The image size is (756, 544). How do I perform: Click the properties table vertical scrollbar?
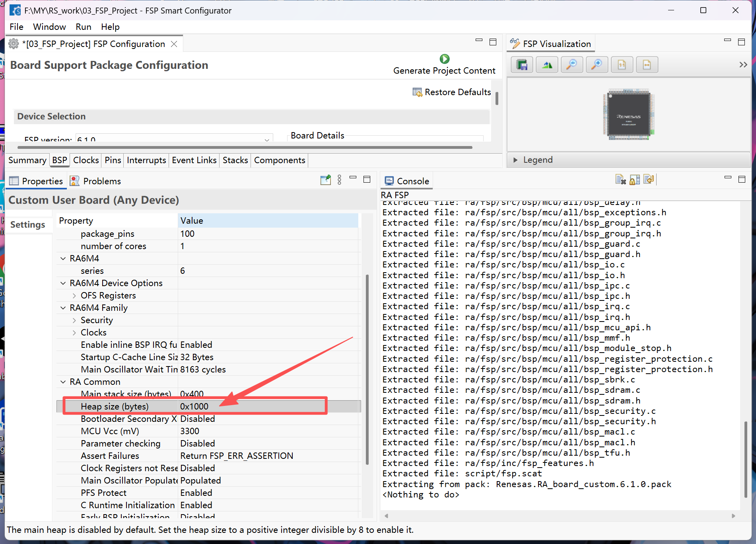click(367, 369)
